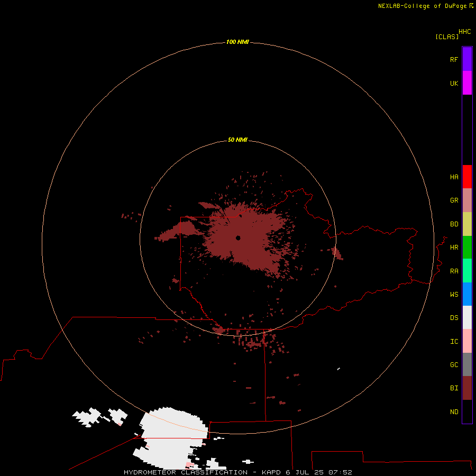476x476 pixels.
Task: Click the IC legend label
Action: (454, 341)
